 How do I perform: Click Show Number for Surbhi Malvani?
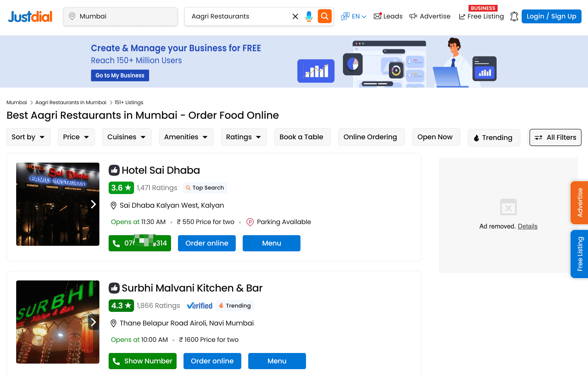click(142, 361)
